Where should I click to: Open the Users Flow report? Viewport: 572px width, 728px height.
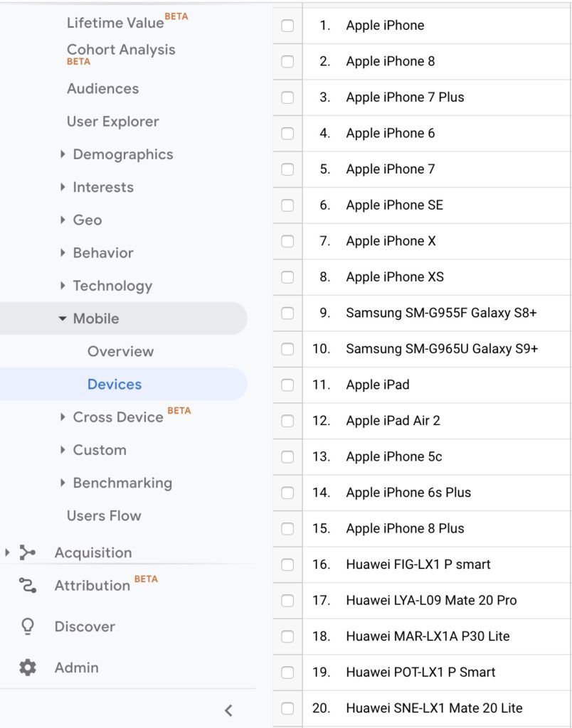pos(104,515)
